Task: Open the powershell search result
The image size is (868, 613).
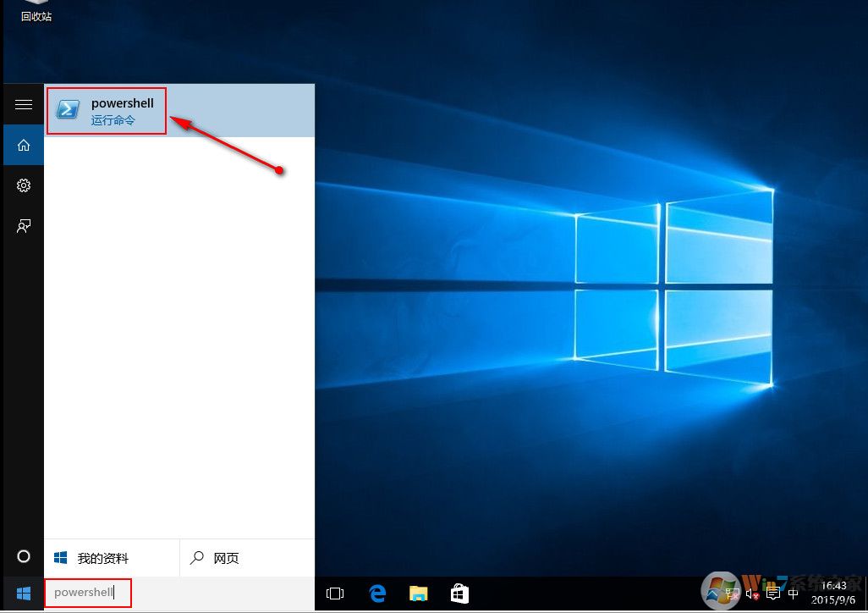Action: [107, 111]
